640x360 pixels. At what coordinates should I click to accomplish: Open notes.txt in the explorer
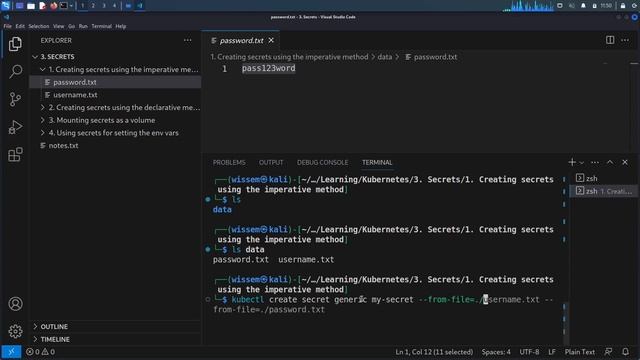(x=115, y=145)
